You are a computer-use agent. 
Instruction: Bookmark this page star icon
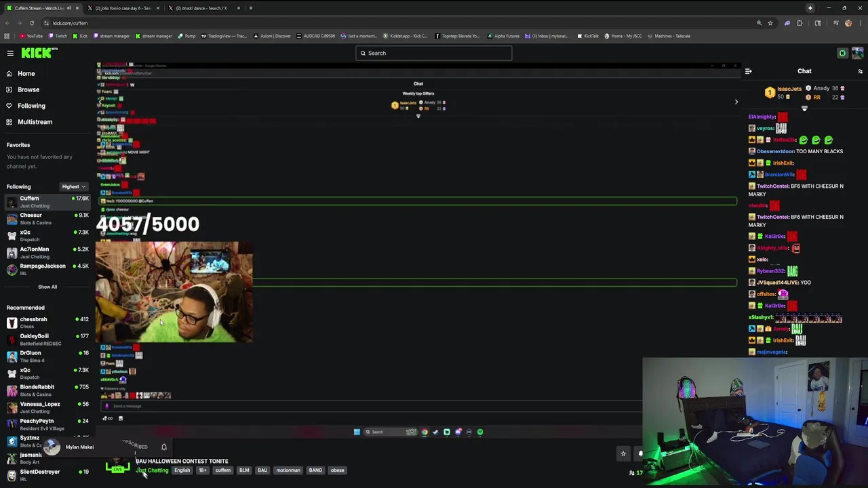[770, 23]
